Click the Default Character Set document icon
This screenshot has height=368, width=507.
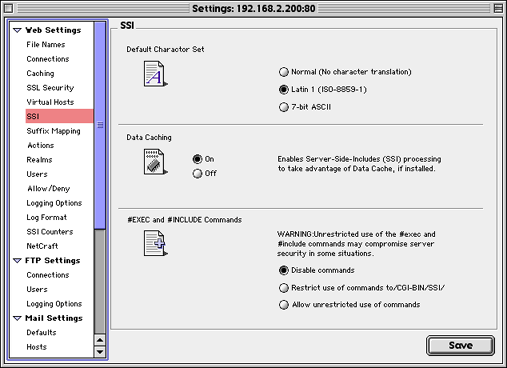point(155,74)
